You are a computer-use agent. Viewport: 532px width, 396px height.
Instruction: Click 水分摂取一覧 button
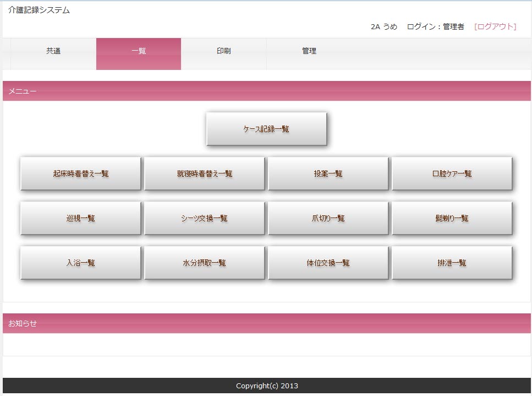205,263
